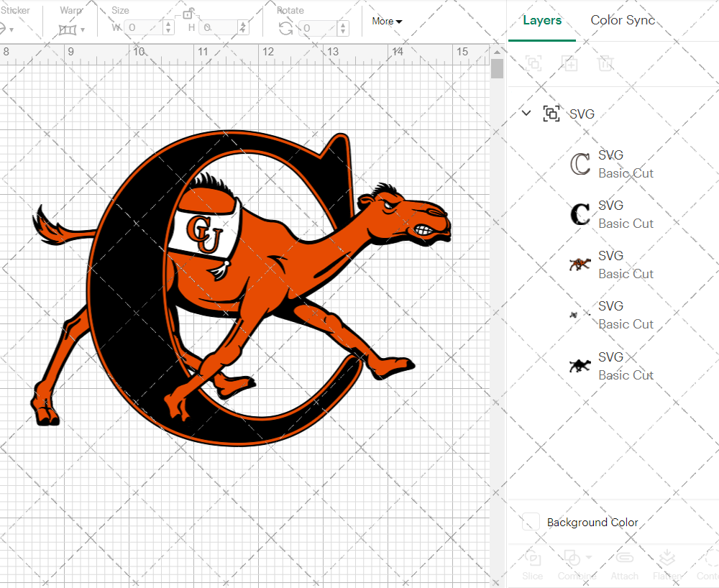This screenshot has height=588, width=719.
Task: Click the duplicate layer icon
Action: tap(570, 63)
